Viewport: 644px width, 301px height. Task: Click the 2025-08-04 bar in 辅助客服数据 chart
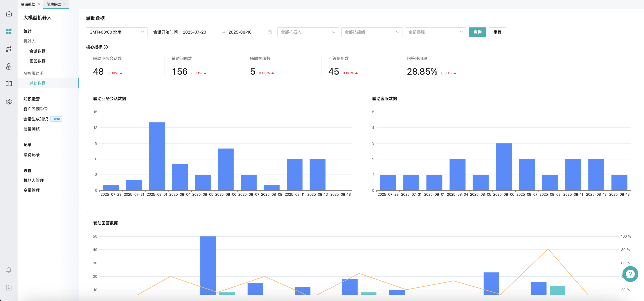457,175
